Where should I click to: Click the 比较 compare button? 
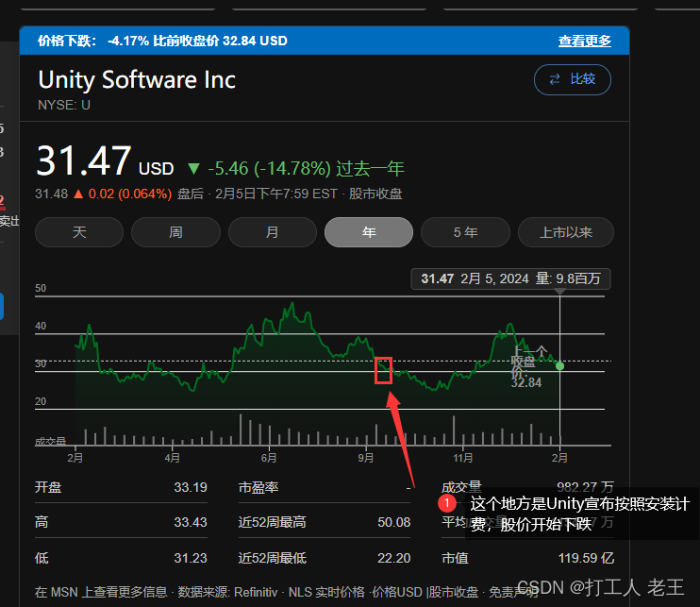pos(573,79)
